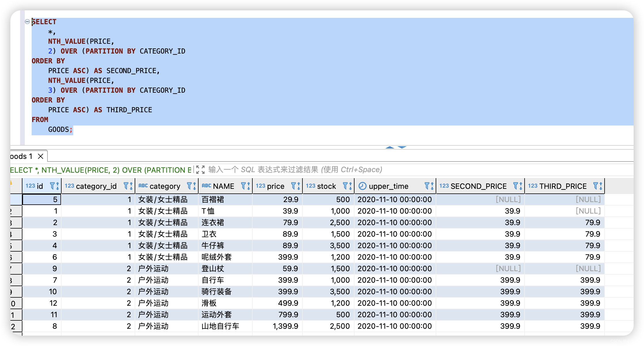Select the name cell 连衣裙
The height and width of the screenshot is (346, 644).
tap(225, 223)
